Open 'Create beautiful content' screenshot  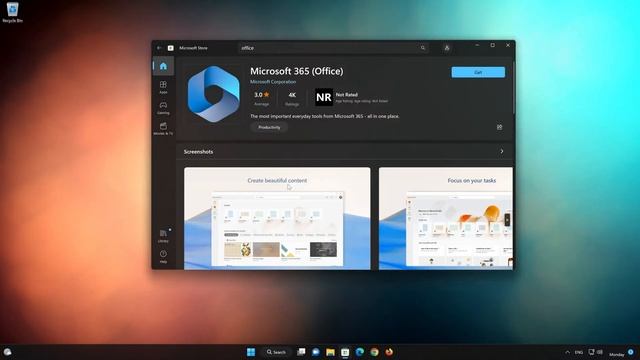pos(277,218)
